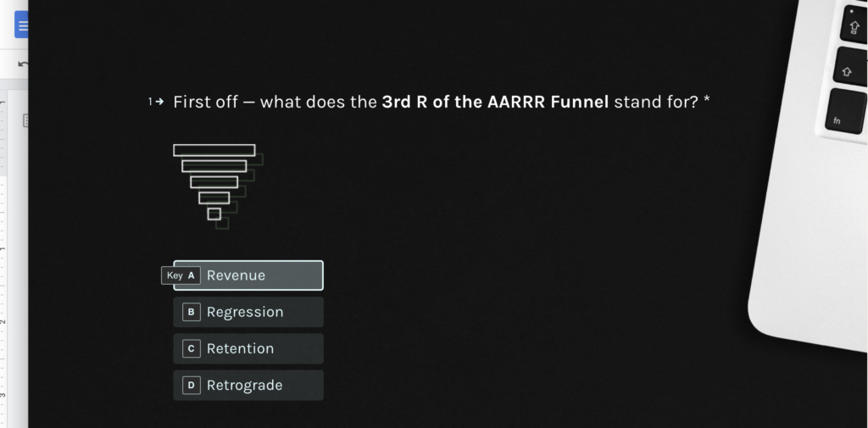Click the required asterisk after the question

point(706,102)
